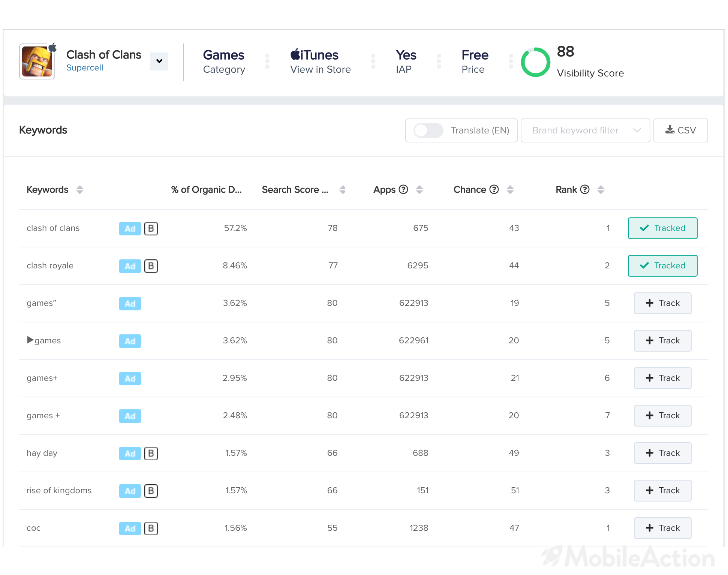Image resolution: width=728 pixels, height=575 pixels.
Task: Click the coc keyword text
Action: pyautogui.click(x=33, y=529)
